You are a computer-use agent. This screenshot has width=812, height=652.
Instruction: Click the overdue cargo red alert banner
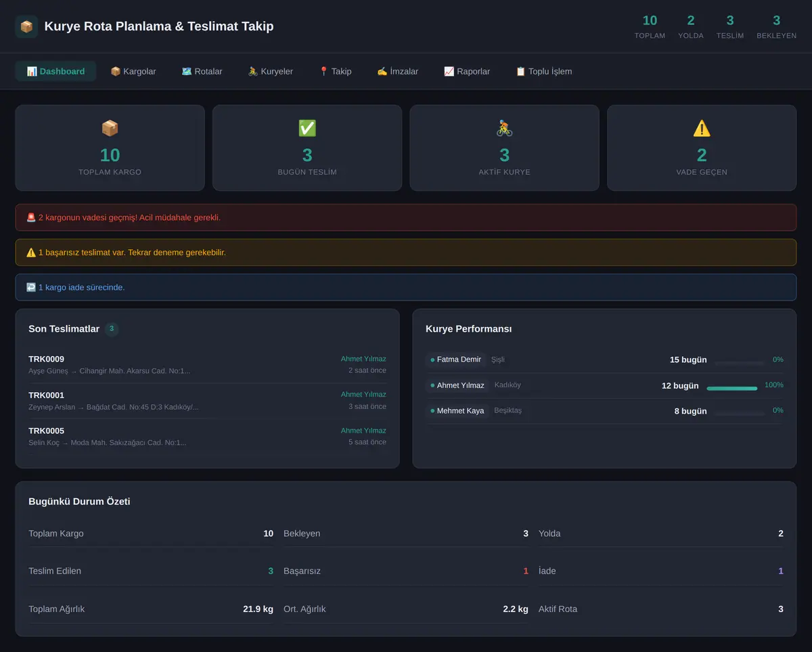tap(406, 217)
